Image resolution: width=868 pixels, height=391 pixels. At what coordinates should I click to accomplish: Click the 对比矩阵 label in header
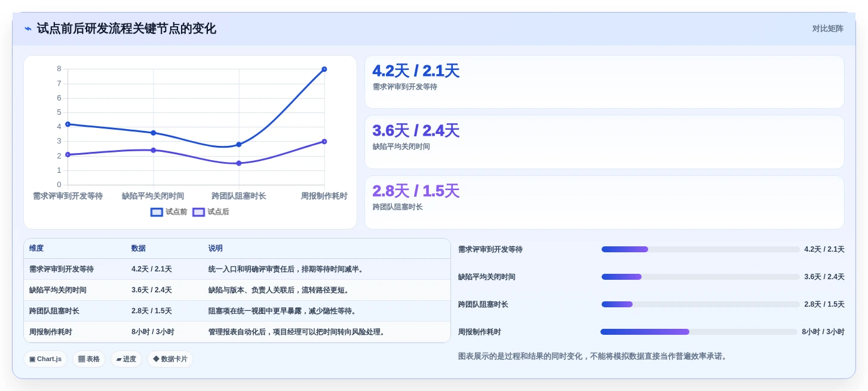point(827,29)
